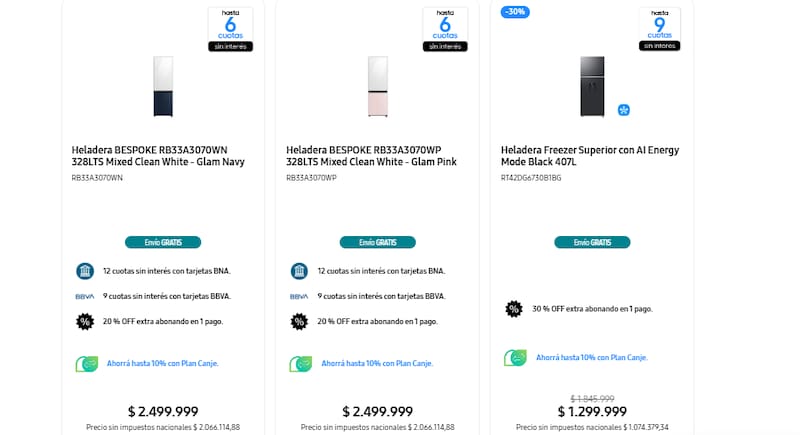Click the BNA bank icon on Glam Navy card
The image size is (800, 435).
[84, 271]
